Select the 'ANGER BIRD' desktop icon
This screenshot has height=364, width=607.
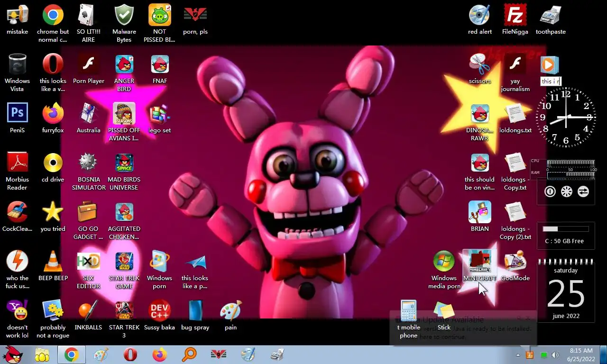(x=124, y=73)
